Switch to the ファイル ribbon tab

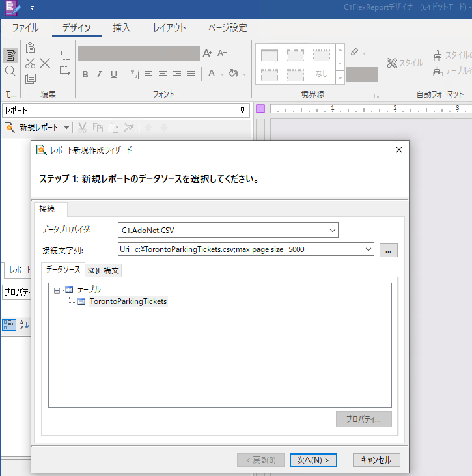[x=25, y=28]
